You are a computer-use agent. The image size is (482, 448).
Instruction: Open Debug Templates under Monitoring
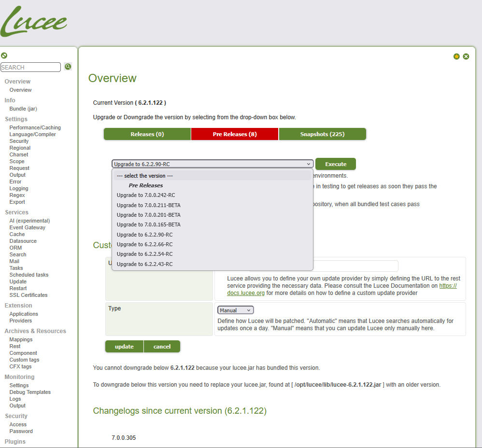[x=30, y=392]
